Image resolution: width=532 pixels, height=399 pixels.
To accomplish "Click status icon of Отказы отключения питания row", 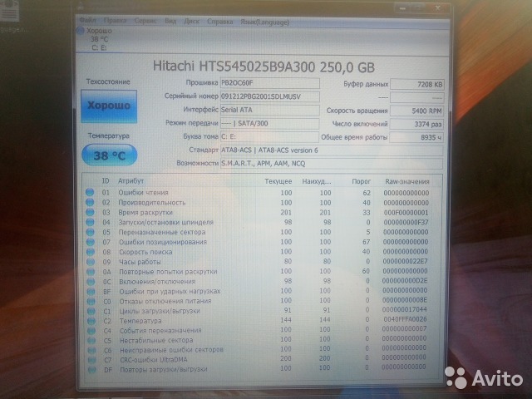I will tap(91, 301).
